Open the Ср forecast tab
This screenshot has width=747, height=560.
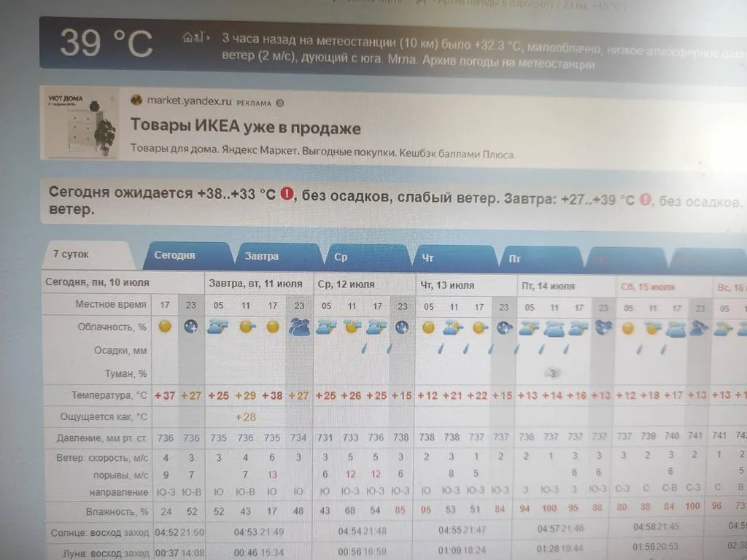(341, 257)
